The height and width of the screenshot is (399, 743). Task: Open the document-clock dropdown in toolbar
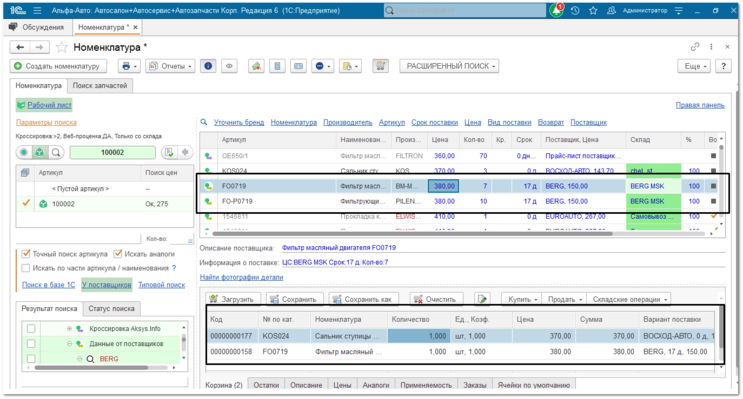350,66
